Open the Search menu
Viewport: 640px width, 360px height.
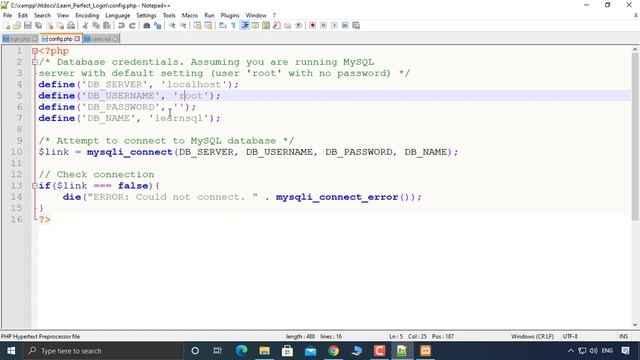click(x=42, y=15)
